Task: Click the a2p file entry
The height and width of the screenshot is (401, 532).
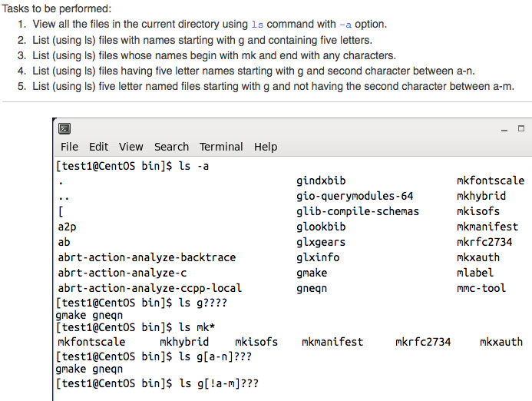Action: (x=67, y=227)
